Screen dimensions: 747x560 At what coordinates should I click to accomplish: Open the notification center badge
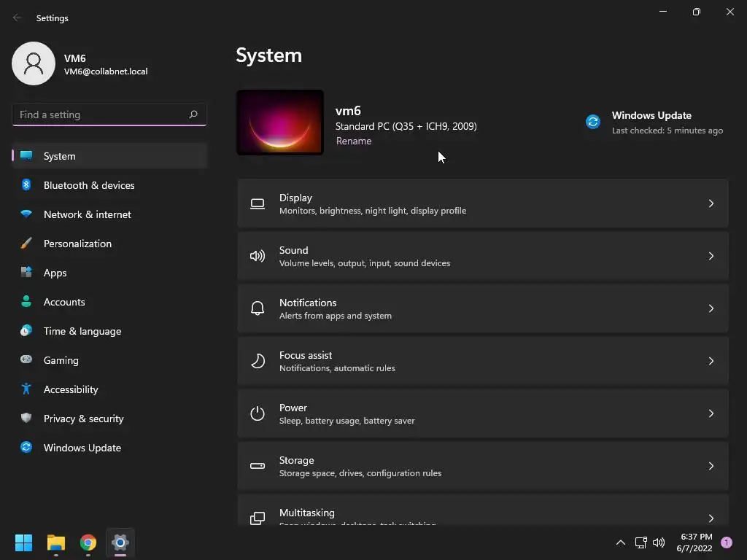[x=727, y=542]
